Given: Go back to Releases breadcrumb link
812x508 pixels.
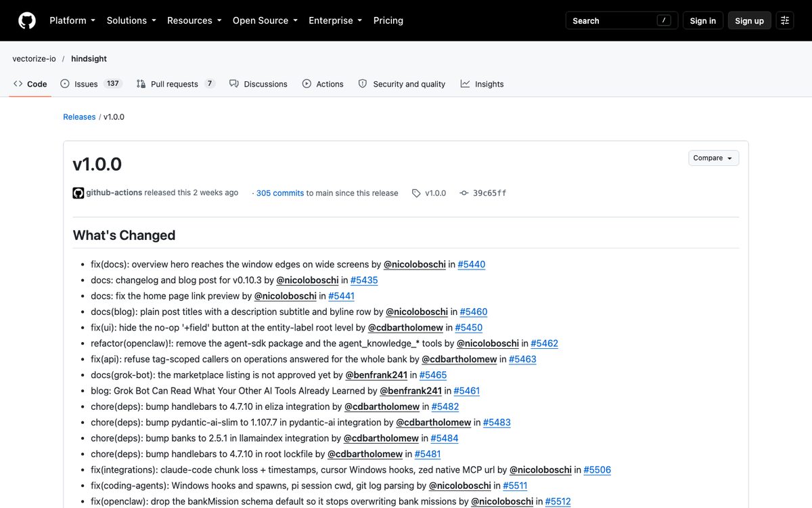Looking at the screenshot, I should click(79, 117).
